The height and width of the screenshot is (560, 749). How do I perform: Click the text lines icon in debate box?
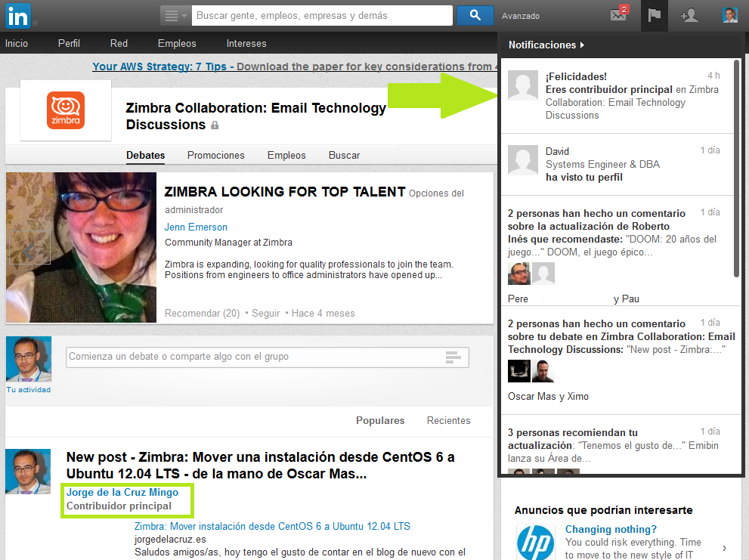point(453,357)
